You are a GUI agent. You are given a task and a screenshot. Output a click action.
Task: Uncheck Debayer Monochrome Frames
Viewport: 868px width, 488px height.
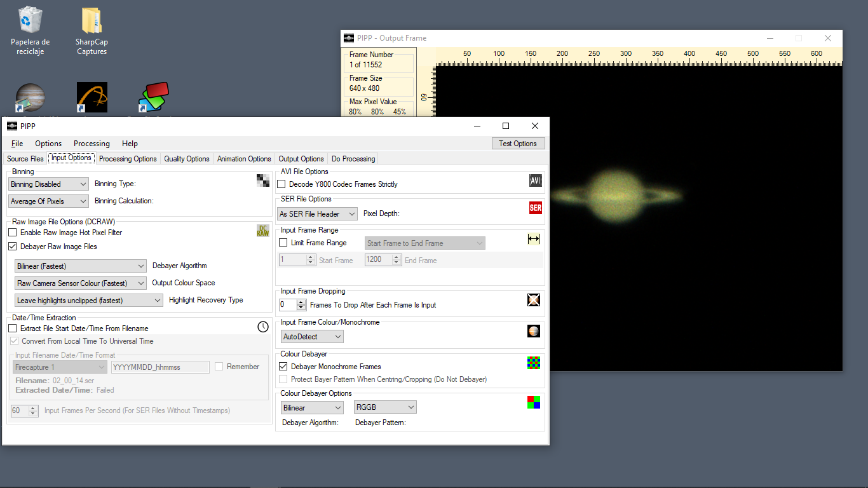pos(283,367)
